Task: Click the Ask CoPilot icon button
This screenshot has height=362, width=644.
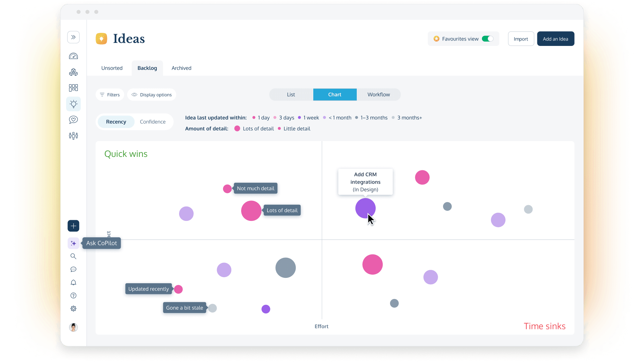Action: pos(73,243)
